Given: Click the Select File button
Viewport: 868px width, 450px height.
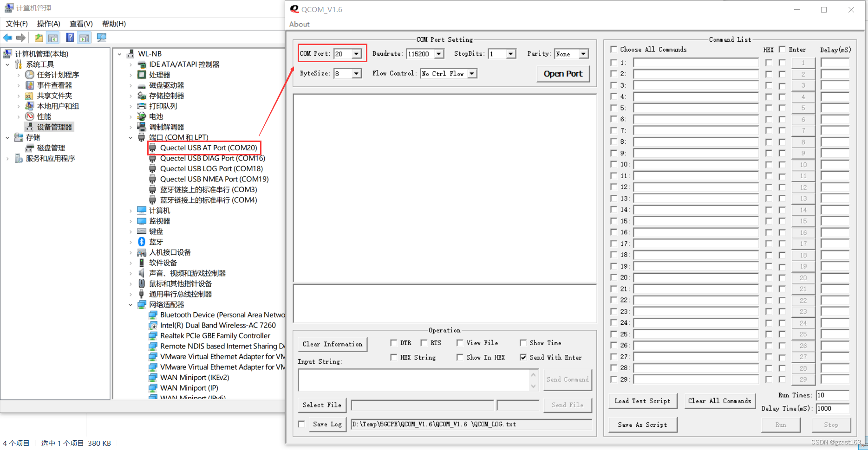Looking at the screenshot, I should point(322,405).
